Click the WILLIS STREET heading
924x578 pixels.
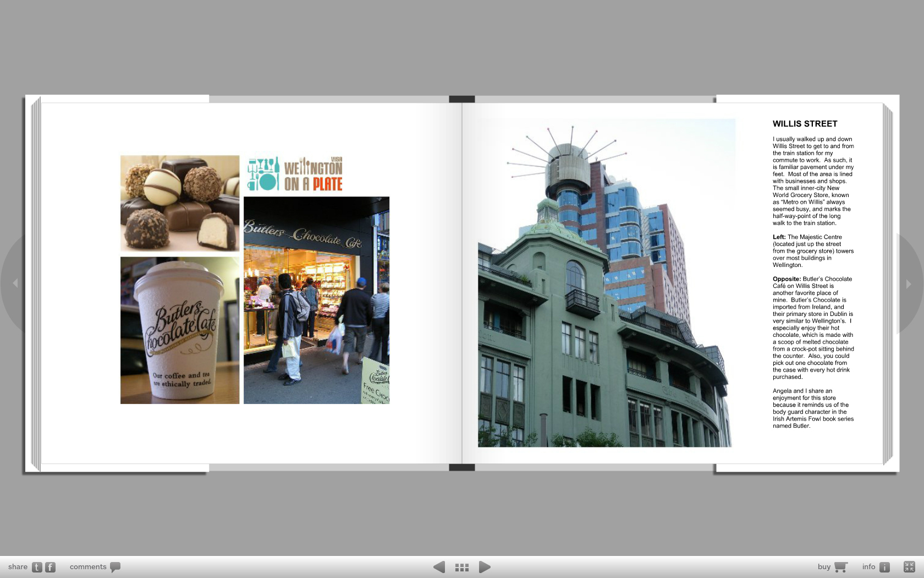[x=805, y=124]
